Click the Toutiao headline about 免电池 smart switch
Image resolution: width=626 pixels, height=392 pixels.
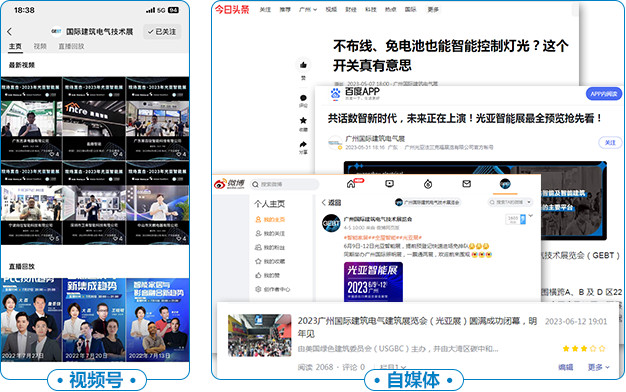point(450,55)
